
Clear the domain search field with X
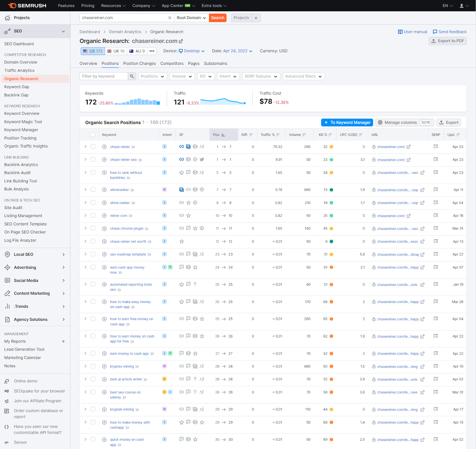click(170, 18)
